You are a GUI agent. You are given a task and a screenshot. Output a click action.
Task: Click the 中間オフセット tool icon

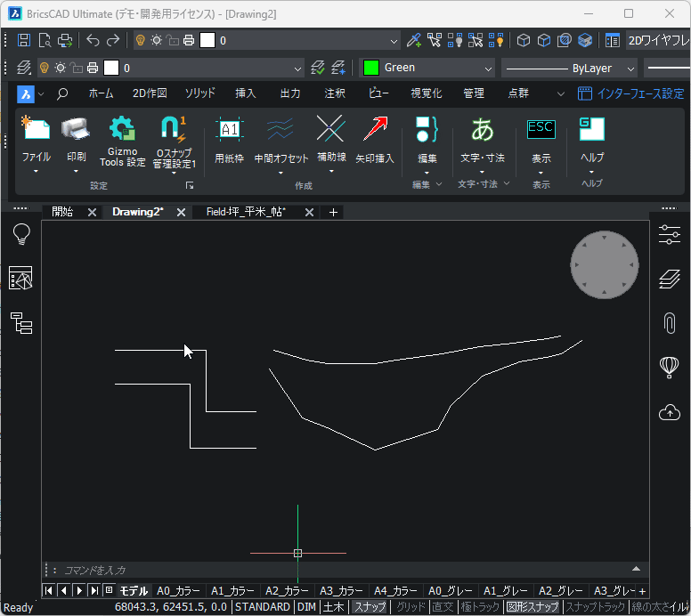[280, 130]
